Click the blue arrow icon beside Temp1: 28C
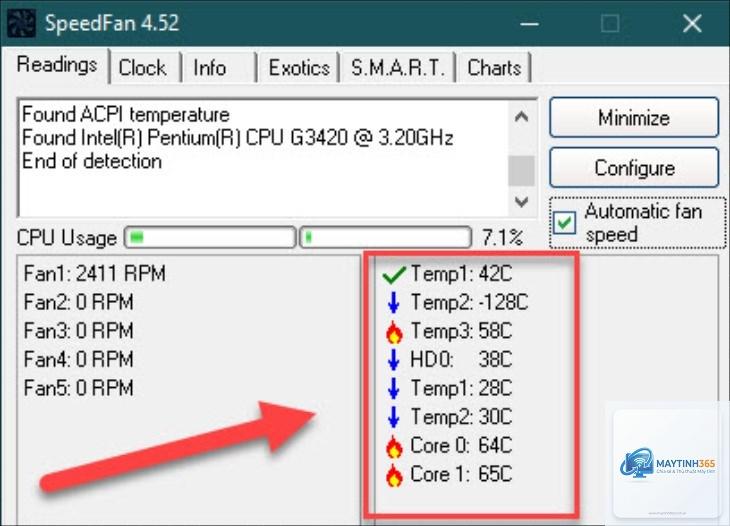Screen dimensions: 730x526 coord(394,389)
